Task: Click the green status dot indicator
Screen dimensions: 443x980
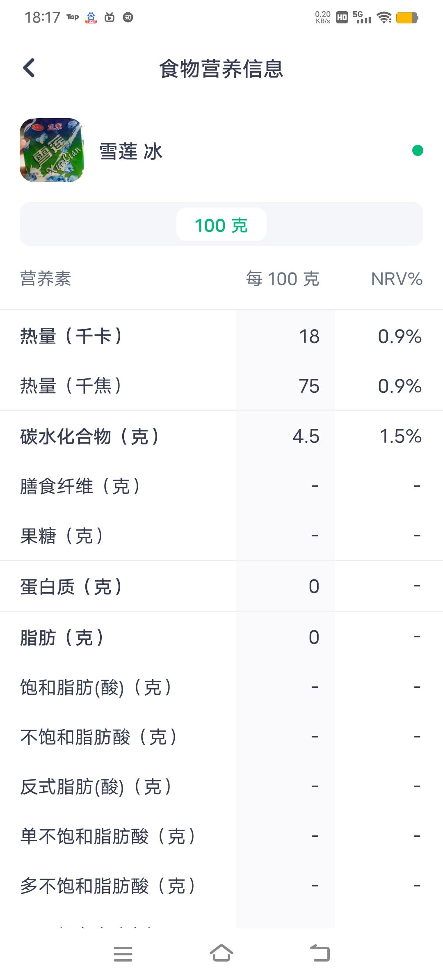Action: click(x=418, y=151)
